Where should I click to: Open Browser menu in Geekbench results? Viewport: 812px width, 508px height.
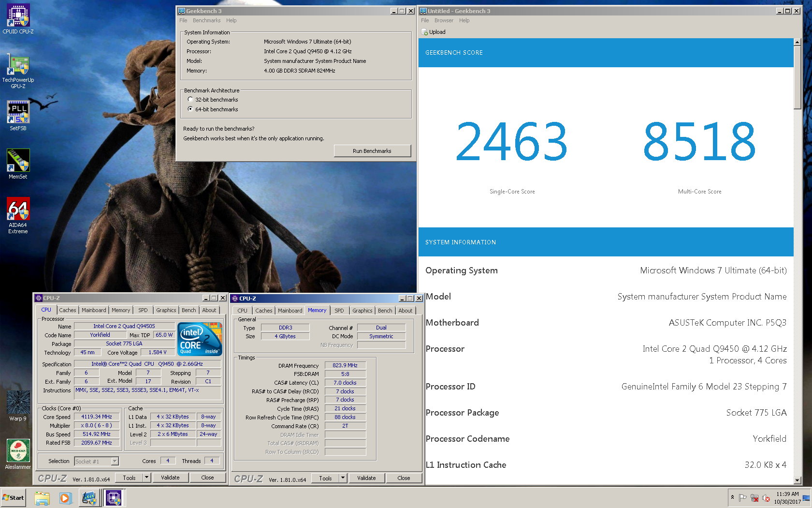pyautogui.click(x=444, y=20)
